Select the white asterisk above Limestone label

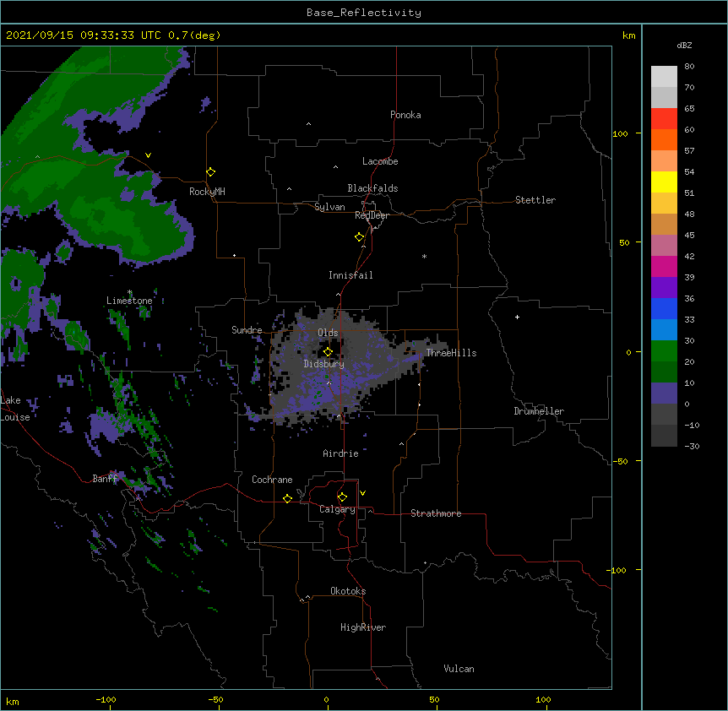click(x=129, y=292)
